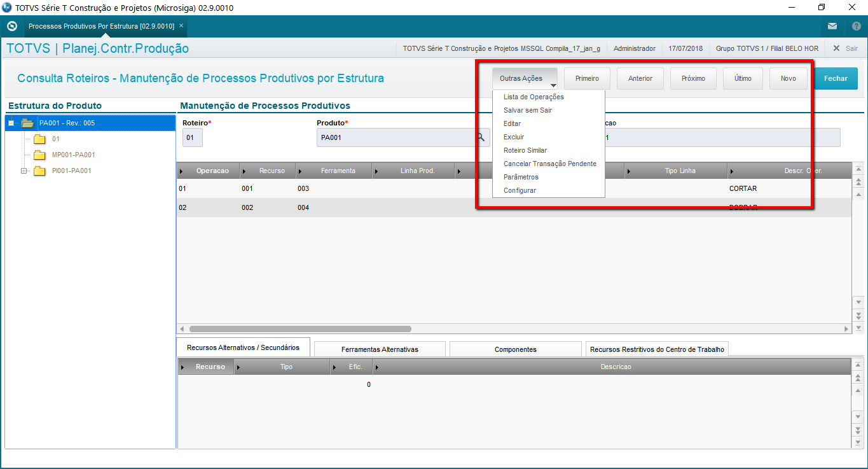Click the Novo button
This screenshot has height=469, width=868.
point(789,79)
